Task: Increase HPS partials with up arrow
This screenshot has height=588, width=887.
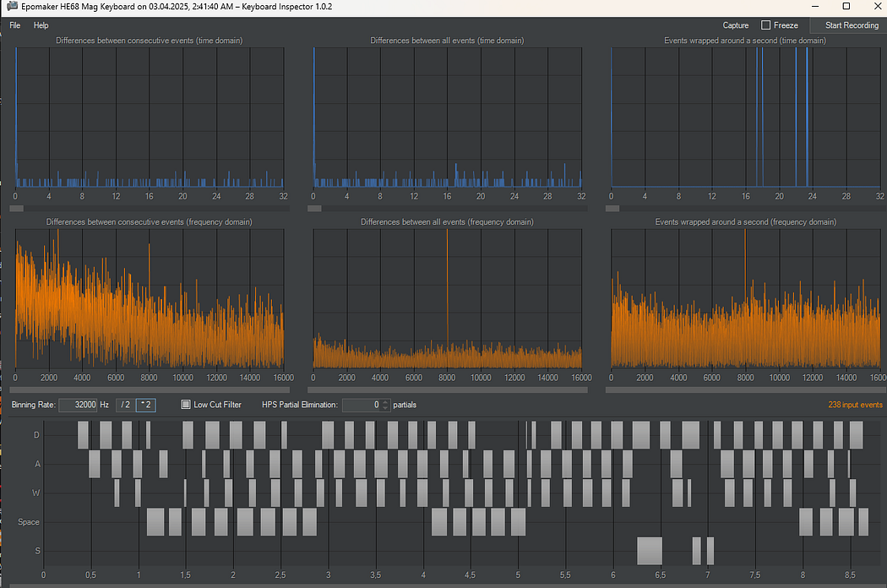Action: click(x=386, y=402)
